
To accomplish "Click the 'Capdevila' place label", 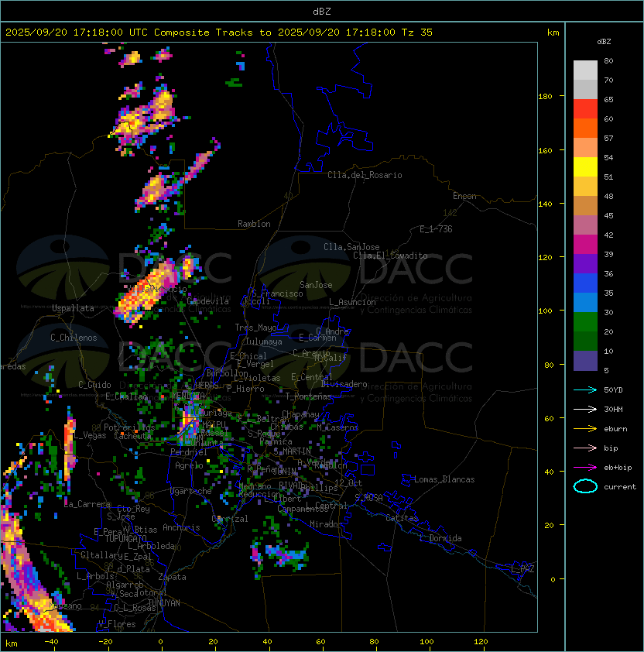I will pyautogui.click(x=207, y=301).
